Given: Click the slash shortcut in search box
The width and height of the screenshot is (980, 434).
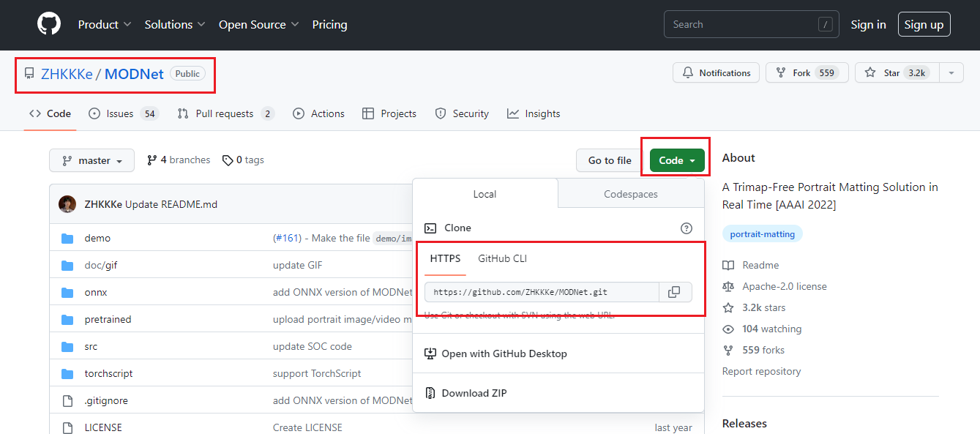Looking at the screenshot, I should coord(826,25).
